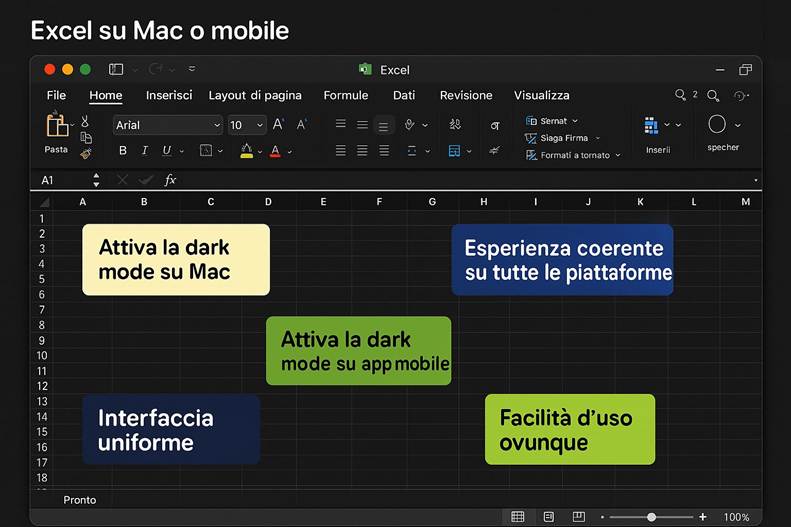This screenshot has width=791, height=527.
Task: Click the highlighted third top-row alignment icon
Action: click(383, 126)
